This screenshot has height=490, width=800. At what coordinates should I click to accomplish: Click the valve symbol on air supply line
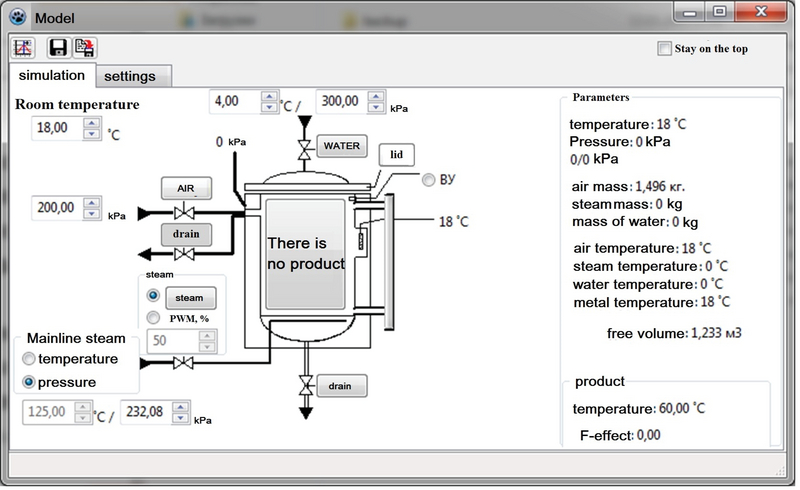(x=182, y=213)
